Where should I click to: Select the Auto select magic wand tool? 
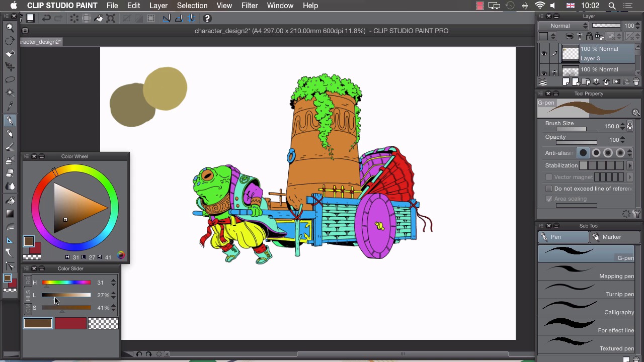click(x=10, y=93)
